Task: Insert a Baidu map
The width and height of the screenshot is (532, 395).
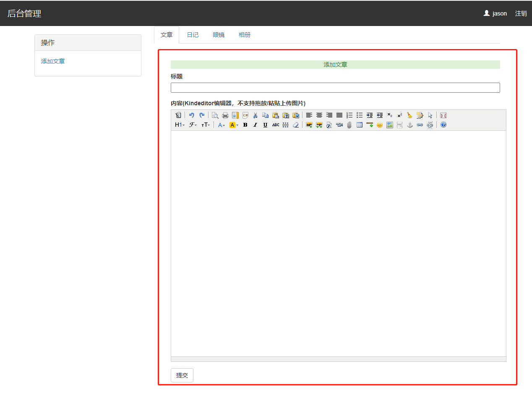Action: tap(390, 125)
